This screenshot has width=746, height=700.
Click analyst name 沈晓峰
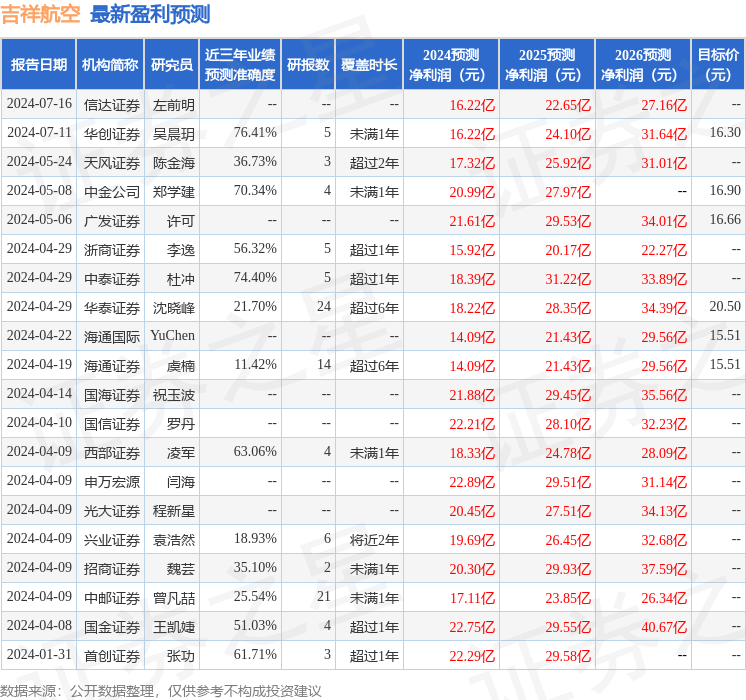(x=174, y=308)
